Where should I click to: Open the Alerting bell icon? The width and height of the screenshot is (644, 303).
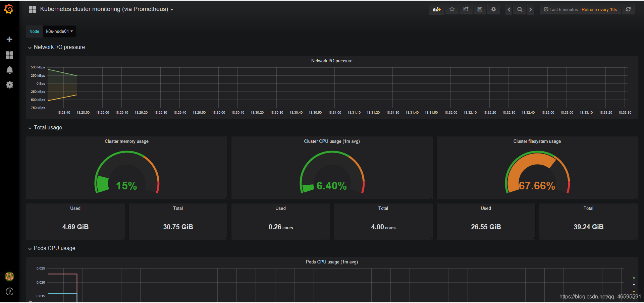9,70
